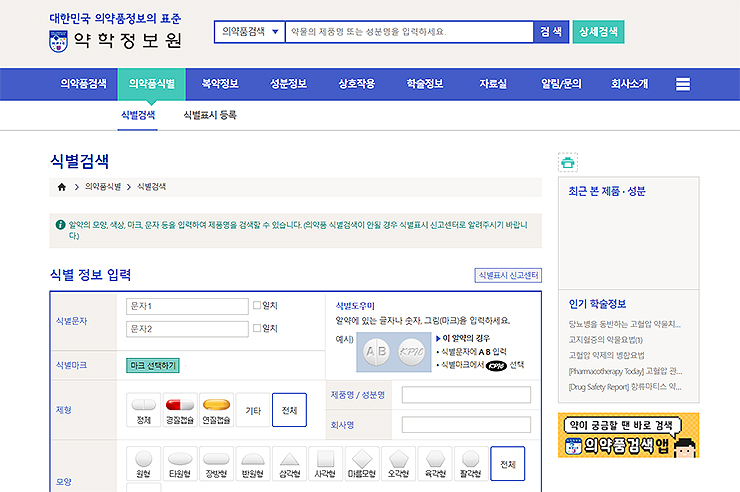
Task: Click 식별검색 in the breadcrumb
Action: click(151, 187)
